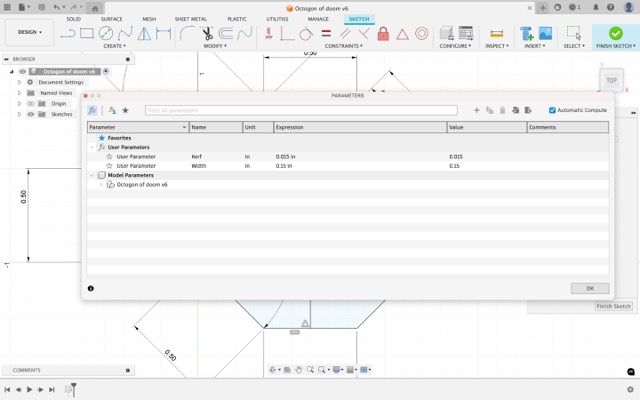Screen dimensions: 640x400
Task: Apply the Perpendicular constraint
Action: click(x=364, y=33)
